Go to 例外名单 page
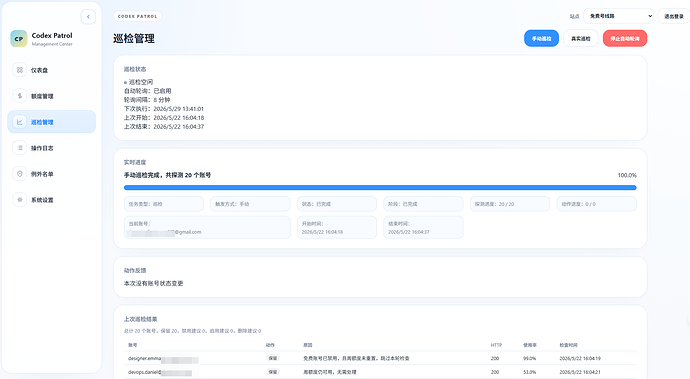Screen dimensions: 690x379 (x=51, y=174)
